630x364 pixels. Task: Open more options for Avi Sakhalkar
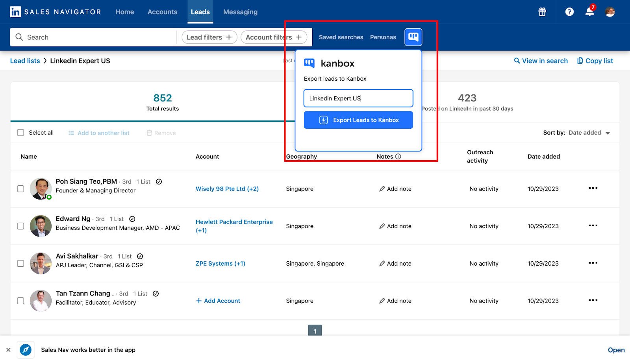click(593, 263)
